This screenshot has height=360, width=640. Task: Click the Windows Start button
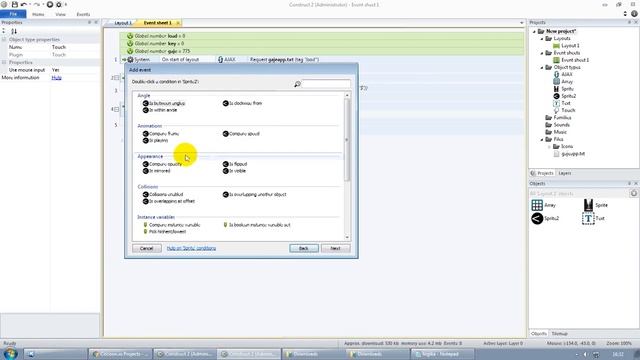10,353
